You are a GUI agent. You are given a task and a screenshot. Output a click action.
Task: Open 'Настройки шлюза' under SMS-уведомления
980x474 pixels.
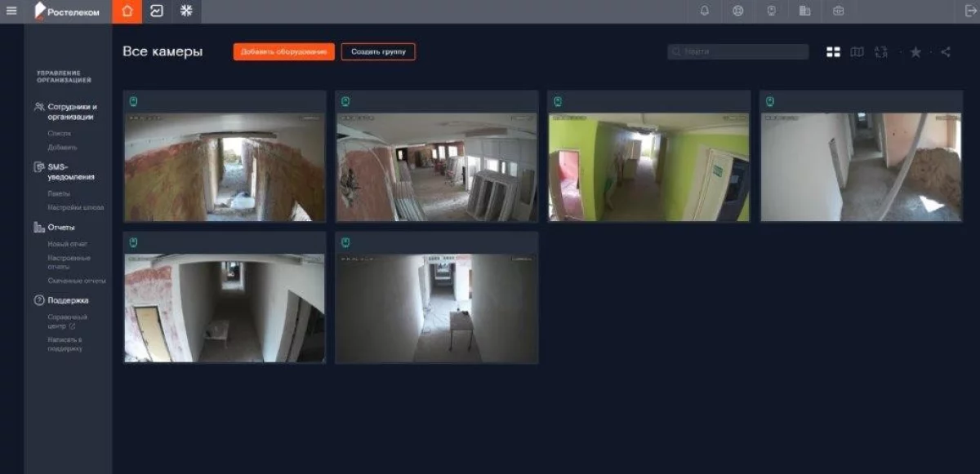pos(75,207)
